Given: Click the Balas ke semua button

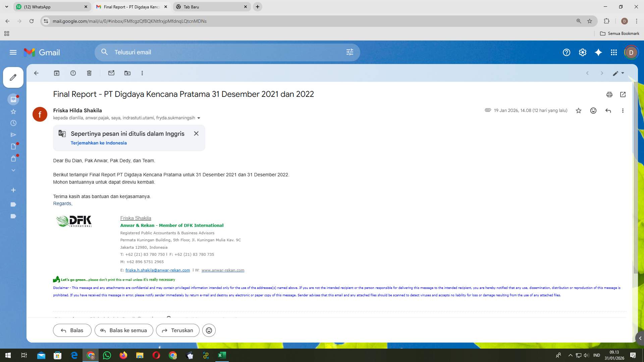Looking at the screenshot, I should click(x=124, y=330).
